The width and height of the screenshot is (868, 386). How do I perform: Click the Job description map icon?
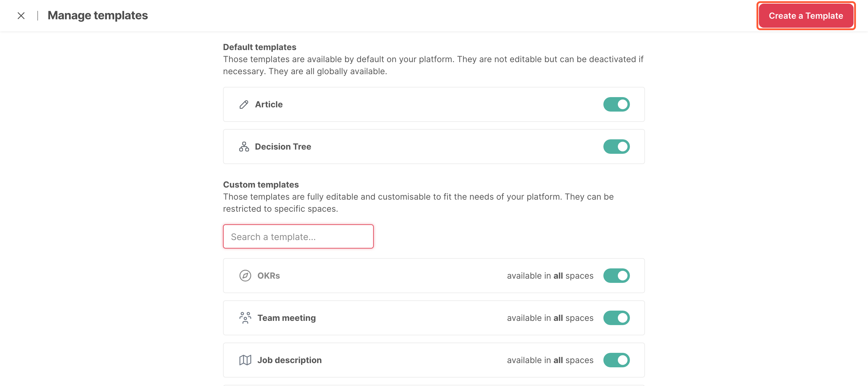[245, 360]
